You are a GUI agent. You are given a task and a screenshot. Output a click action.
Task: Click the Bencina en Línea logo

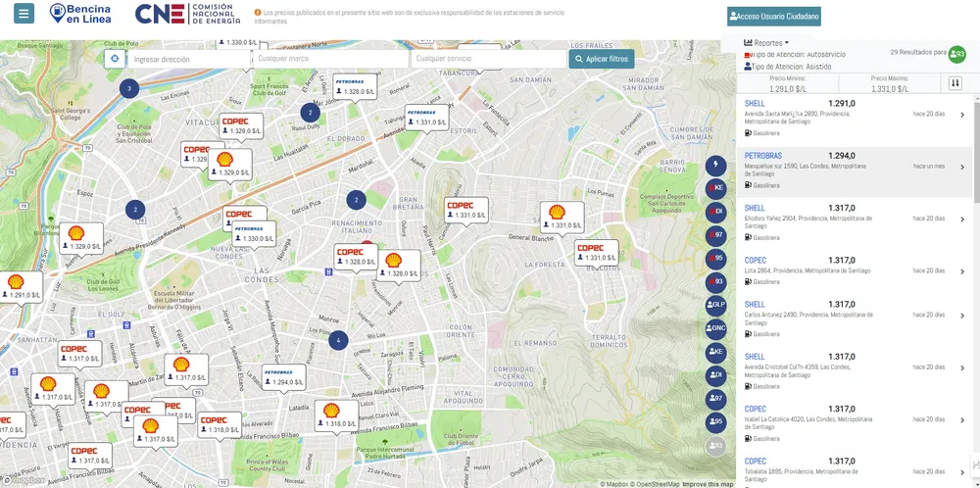coord(80,14)
